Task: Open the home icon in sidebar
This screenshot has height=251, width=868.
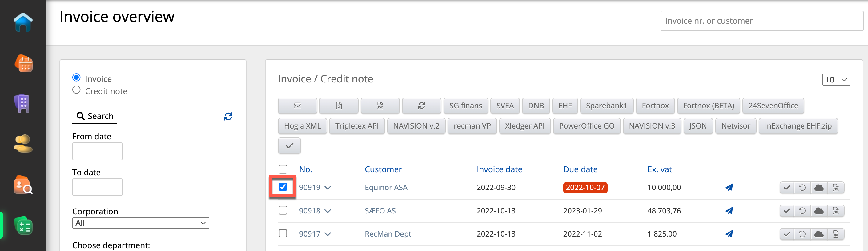Action: pos(23,22)
